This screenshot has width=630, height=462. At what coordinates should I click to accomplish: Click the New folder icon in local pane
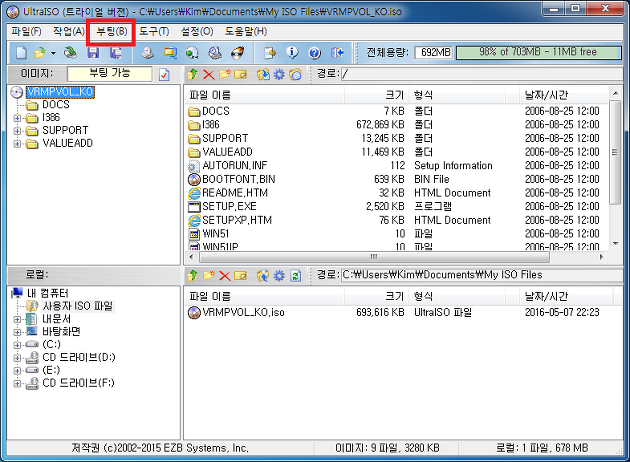[x=209, y=276]
